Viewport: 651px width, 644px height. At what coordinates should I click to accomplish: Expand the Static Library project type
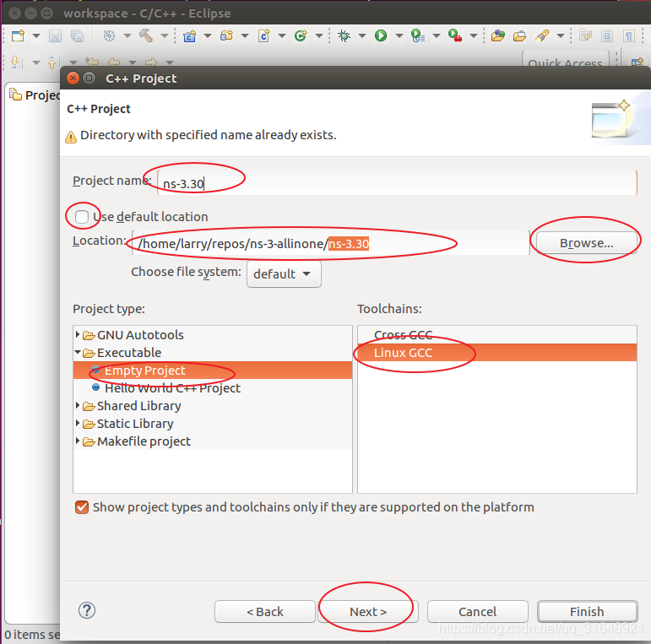[x=78, y=423]
